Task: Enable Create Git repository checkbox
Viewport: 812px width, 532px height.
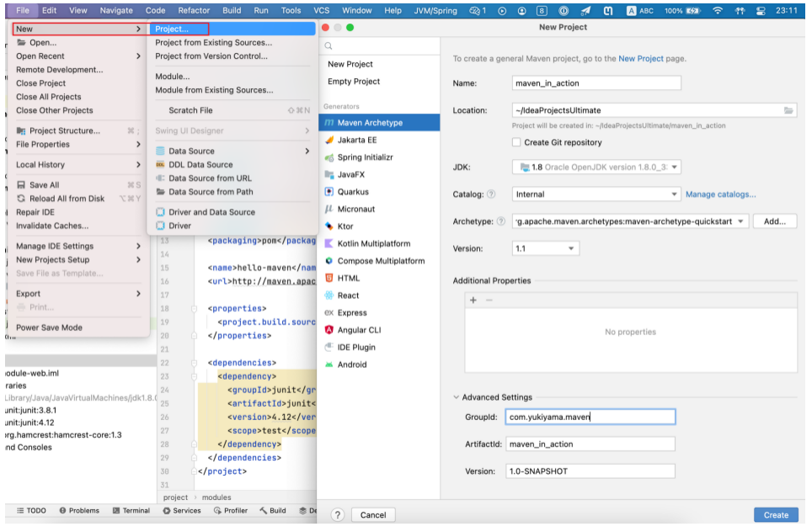Action: tap(516, 142)
